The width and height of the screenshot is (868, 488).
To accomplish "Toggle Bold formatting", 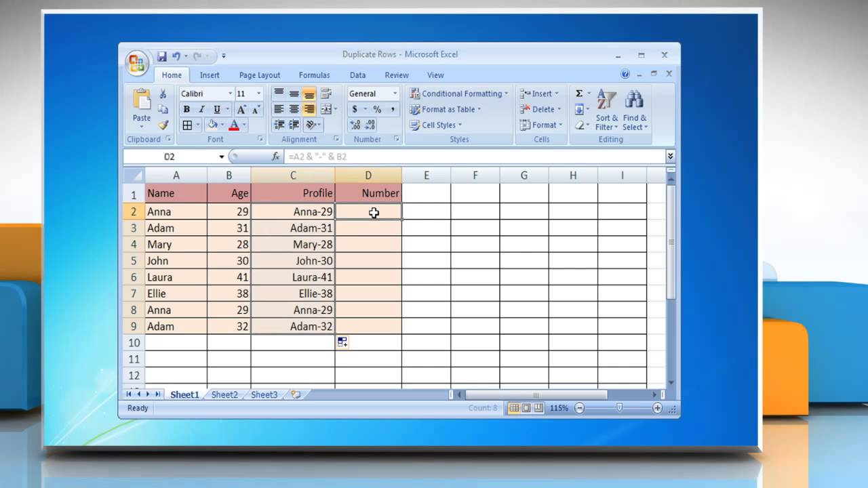I will pyautogui.click(x=186, y=109).
